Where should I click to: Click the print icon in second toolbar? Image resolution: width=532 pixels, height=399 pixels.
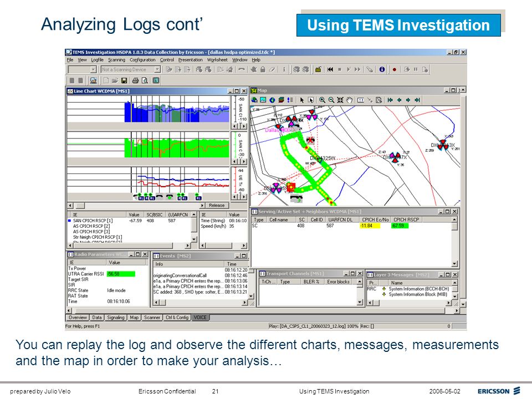[x=135, y=81]
